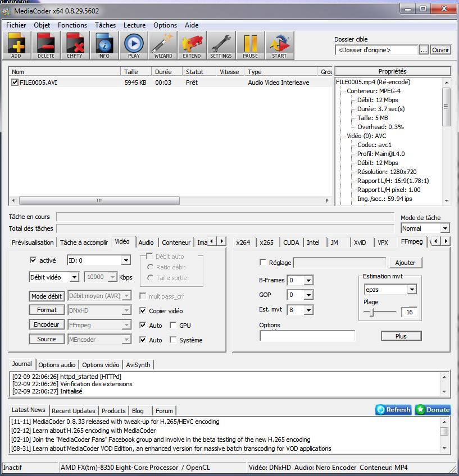Open the Fonctions menu
This screenshot has height=476, width=459.
(72, 25)
